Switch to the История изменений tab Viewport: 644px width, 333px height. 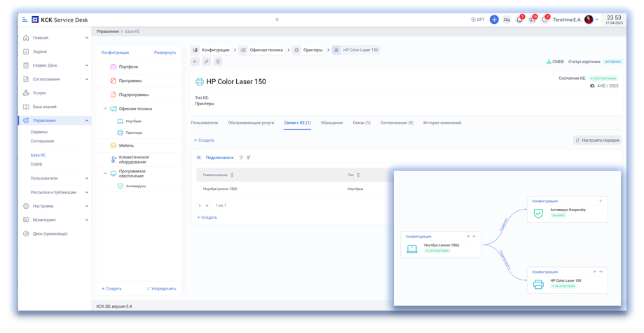[x=442, y=123]
